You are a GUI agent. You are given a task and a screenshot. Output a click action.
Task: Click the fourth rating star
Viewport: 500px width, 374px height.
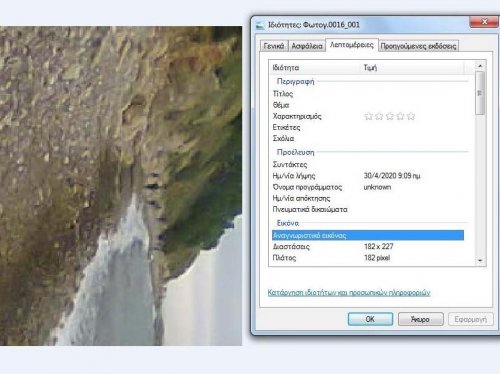point(400,116)
